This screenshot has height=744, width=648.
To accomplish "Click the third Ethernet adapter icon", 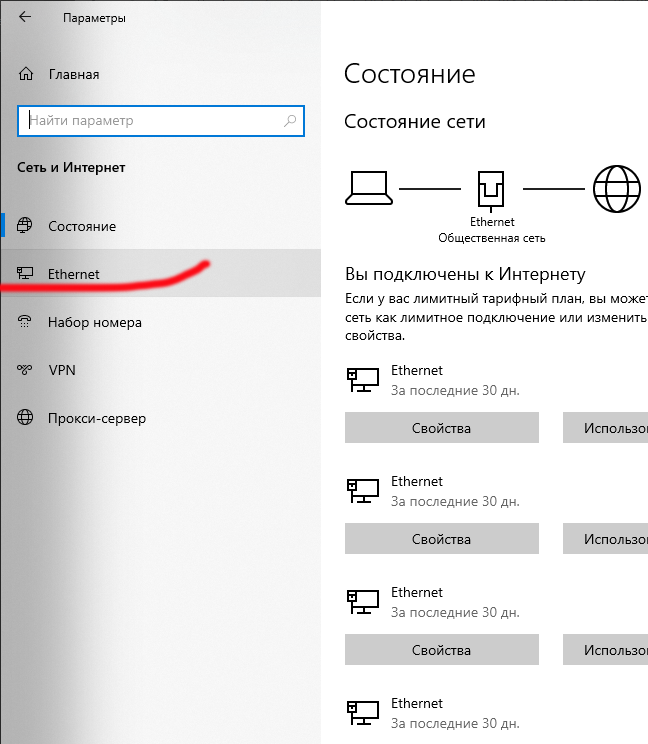I will coord(363,602).
